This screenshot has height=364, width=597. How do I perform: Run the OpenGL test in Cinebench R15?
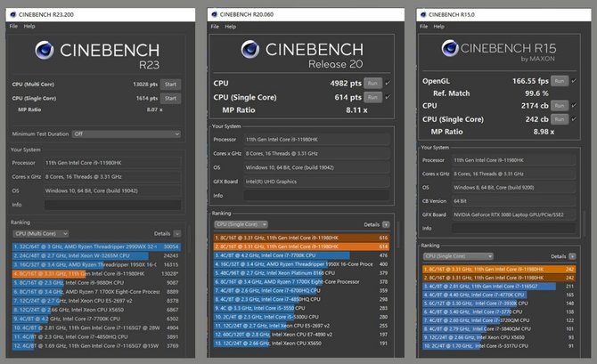pos(560,81)
